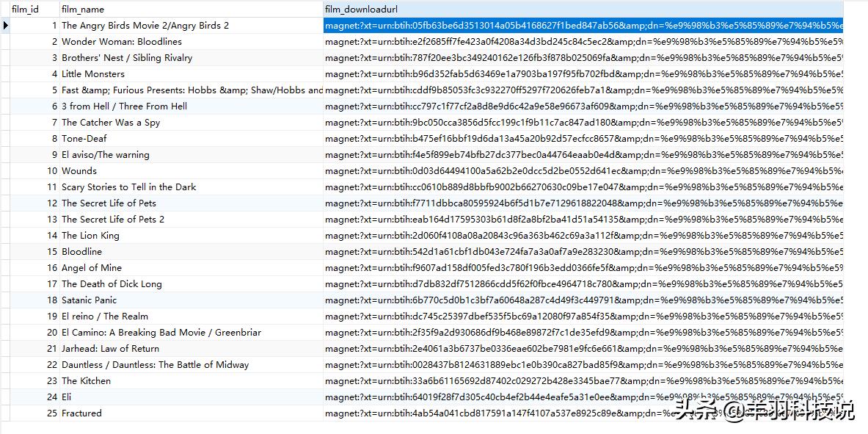Select the download URL cell for 'Bloodline'
Viewport: 868px width, 434px height.
pyautogui.click(x=583, y=252)
